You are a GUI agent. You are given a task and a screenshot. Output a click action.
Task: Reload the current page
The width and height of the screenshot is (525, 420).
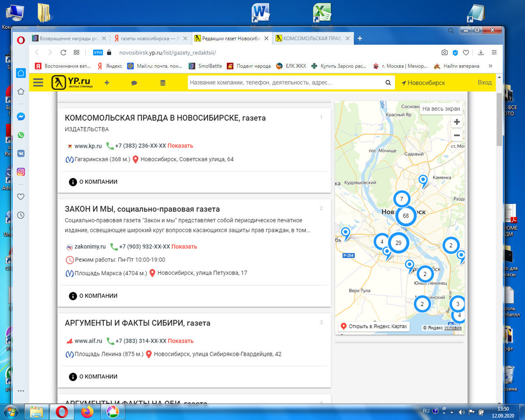[63, 52]
